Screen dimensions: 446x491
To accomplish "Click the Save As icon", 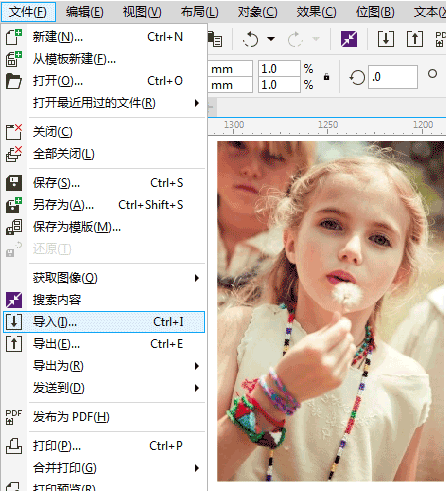I will (14, 205).
